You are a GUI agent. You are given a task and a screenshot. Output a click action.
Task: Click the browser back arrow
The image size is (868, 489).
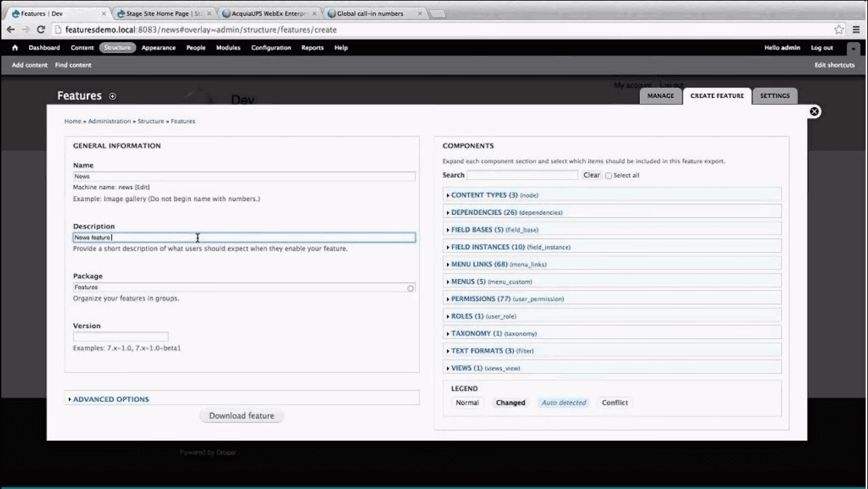click(11, 30)
